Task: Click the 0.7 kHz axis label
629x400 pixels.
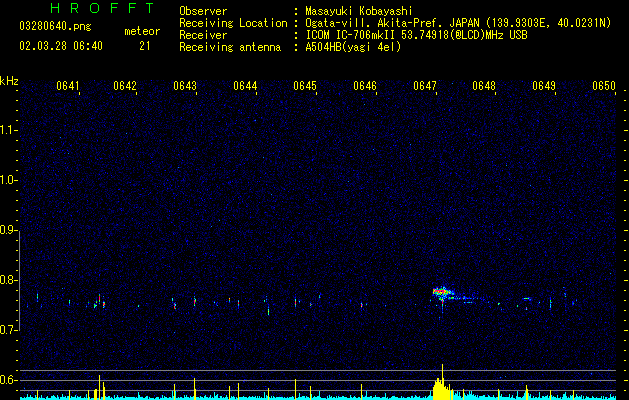Action: (x=9, y=330)
